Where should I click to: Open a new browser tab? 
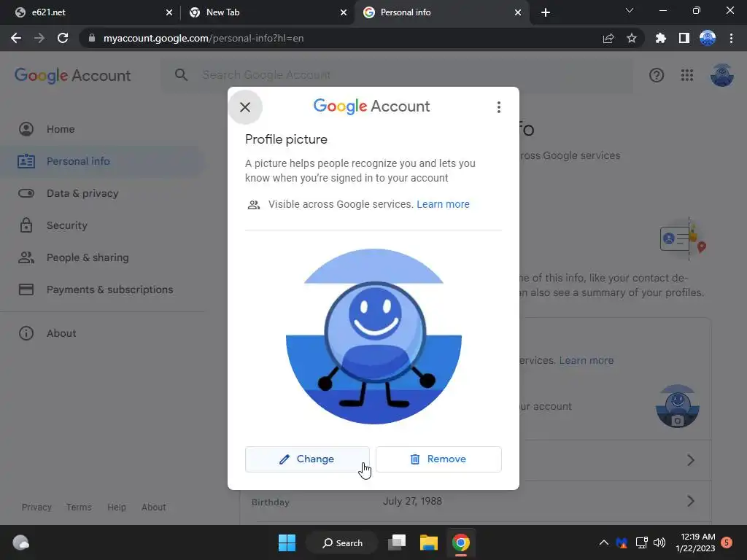click(546, 12)
